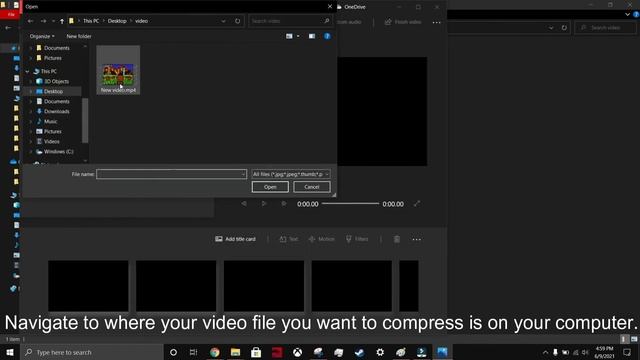Screen dimensions: 640x360
Task: Expand the ribbon in background Explorer
Action: point(627,14)
